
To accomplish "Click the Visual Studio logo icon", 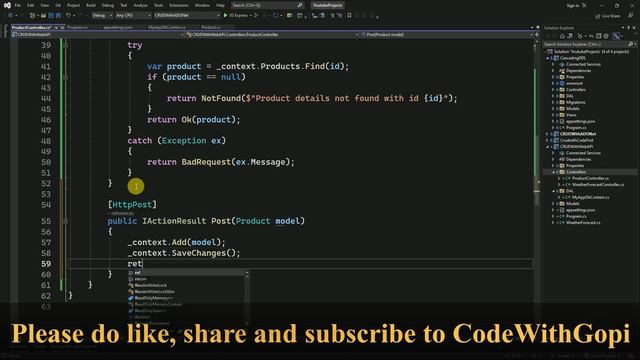I will click(x=7, y=5).
